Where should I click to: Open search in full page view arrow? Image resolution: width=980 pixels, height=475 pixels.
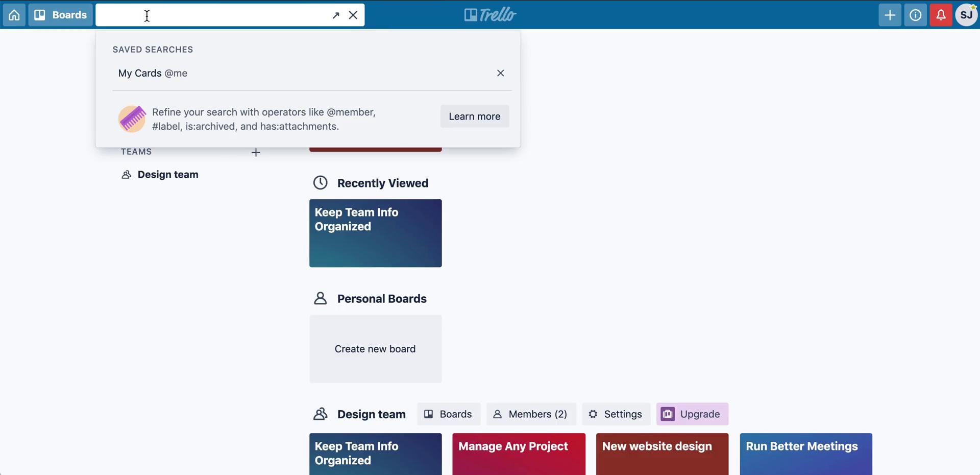pyautogui.click(x=336, y=15)
